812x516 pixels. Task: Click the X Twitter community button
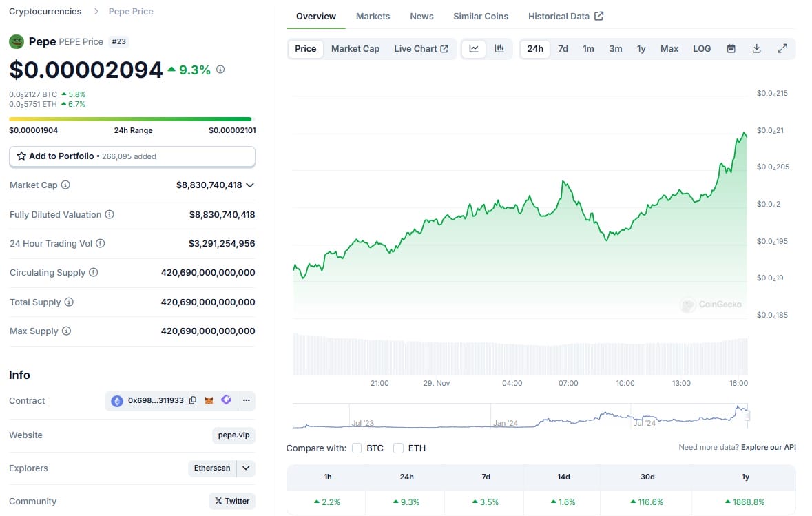232,501
